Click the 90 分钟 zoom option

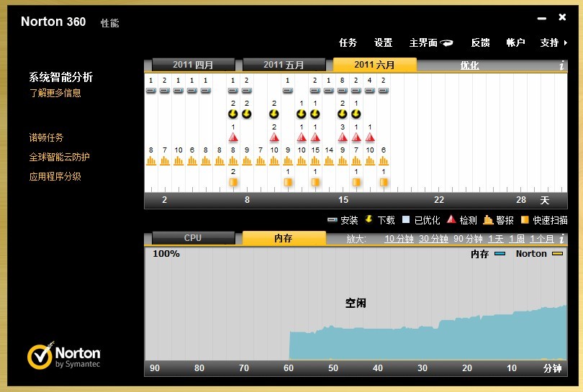[x=468, y=239]
